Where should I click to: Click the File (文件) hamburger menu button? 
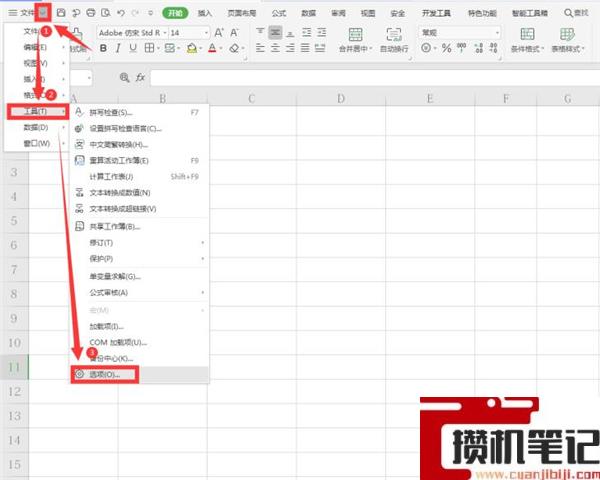click(x=21, y=13)
